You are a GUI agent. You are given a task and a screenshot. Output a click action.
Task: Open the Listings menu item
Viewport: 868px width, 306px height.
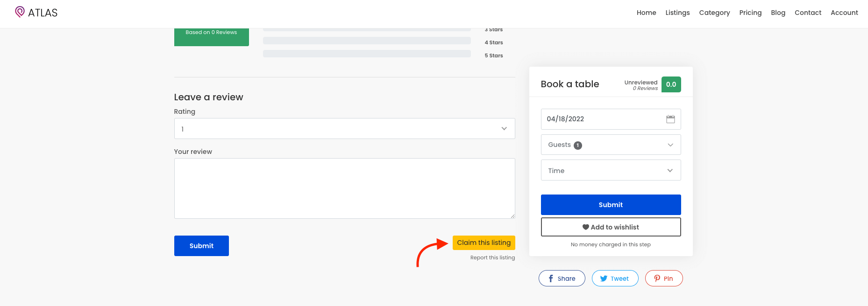677,13
